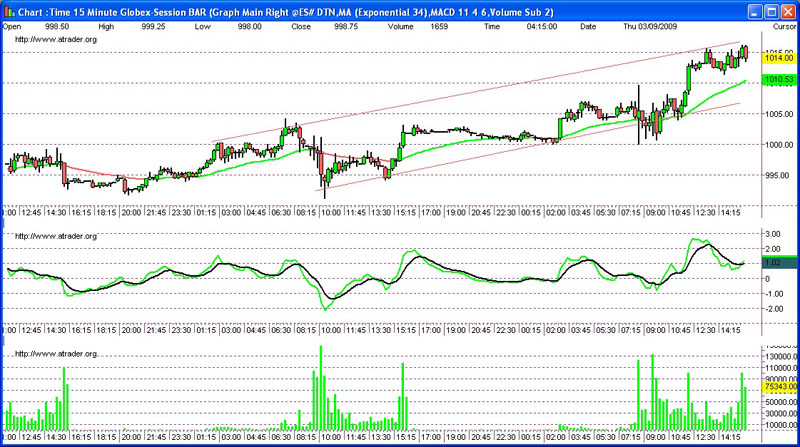Click the 1005.00 price axis label
The width and height of the screenshot is (800, 447).
tap(779, 114)
